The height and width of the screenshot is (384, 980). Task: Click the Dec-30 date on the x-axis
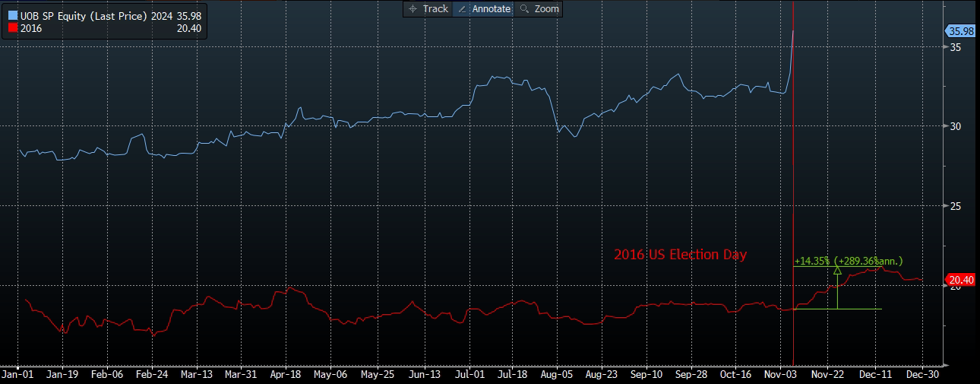tap(922, 375)
